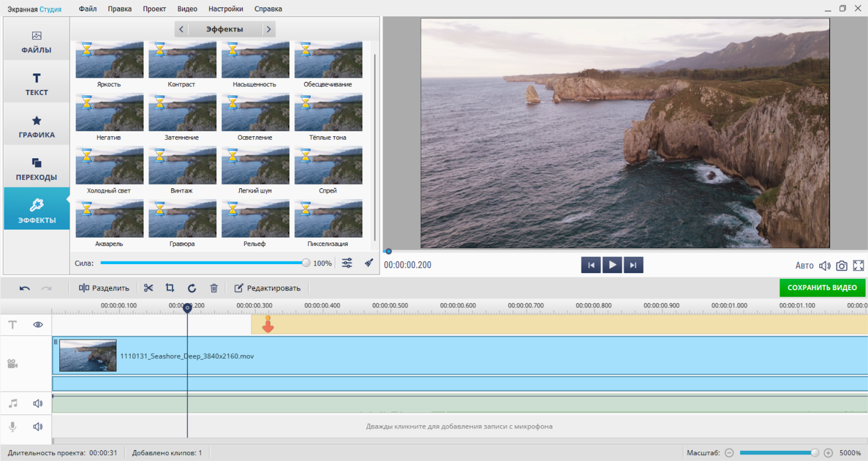Select the Затемнение effect
868x461 pixels.
[182, 113]
